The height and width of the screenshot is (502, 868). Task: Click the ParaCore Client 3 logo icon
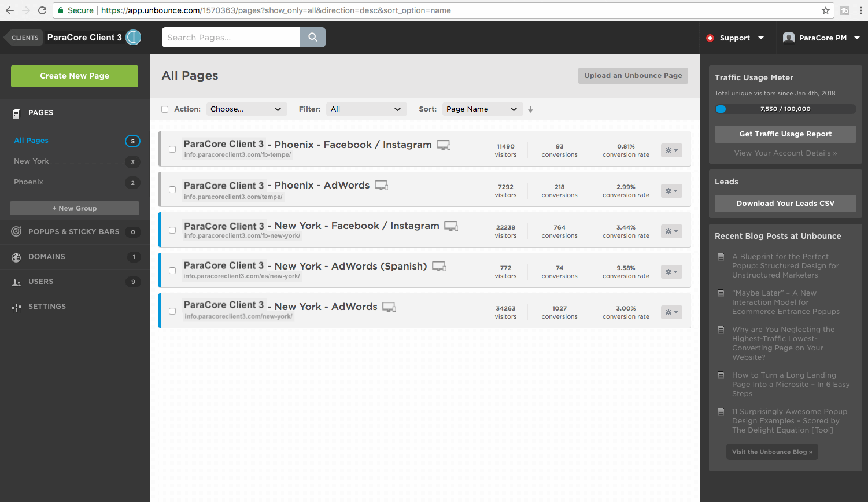pyautogui.click(x=134, y=38)
